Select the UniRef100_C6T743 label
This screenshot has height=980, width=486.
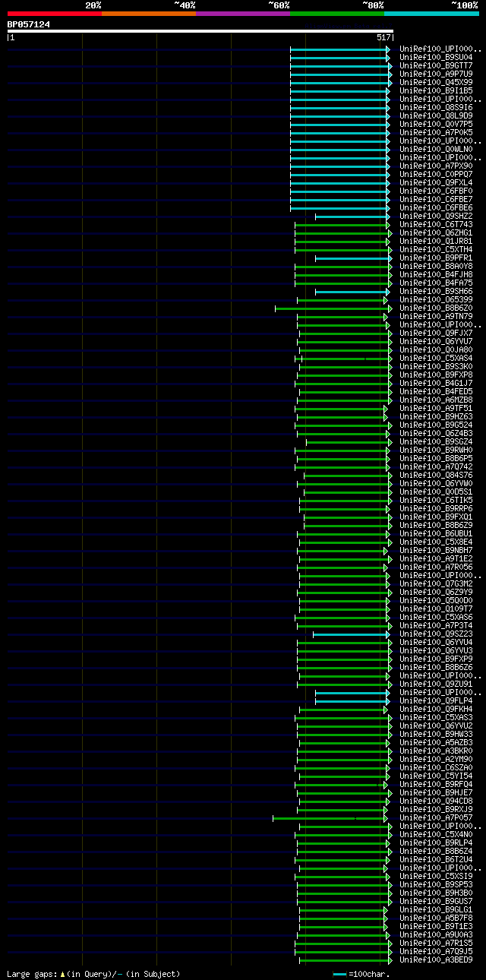[436, 225]
